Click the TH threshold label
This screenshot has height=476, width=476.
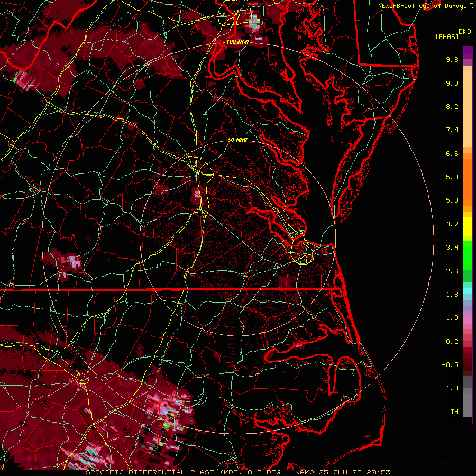pyautogui.click(x=454, y=412)
